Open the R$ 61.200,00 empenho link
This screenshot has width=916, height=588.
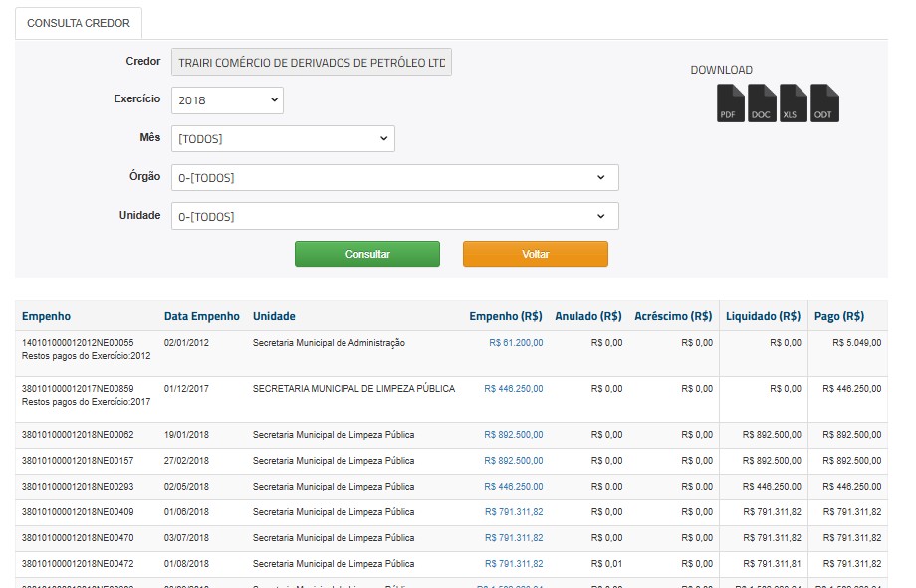click(x=516, y=342)
